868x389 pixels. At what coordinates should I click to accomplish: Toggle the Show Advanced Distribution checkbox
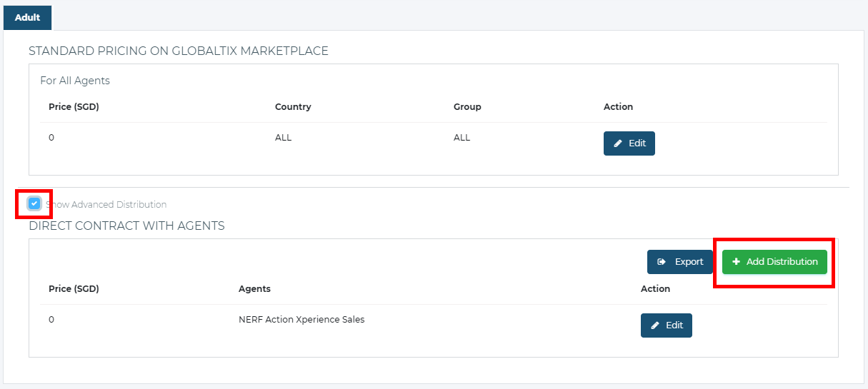(34, 204)
